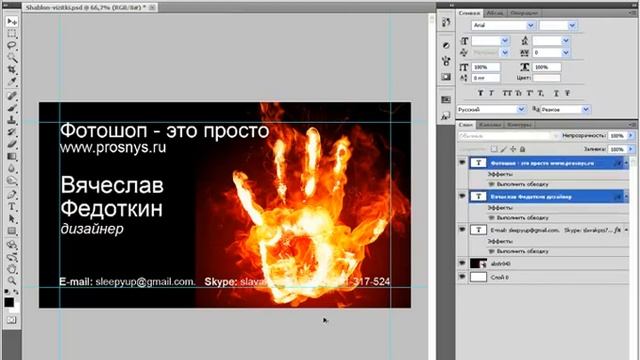Click Underline style button

pyautogui.click(x=556, y=93)
